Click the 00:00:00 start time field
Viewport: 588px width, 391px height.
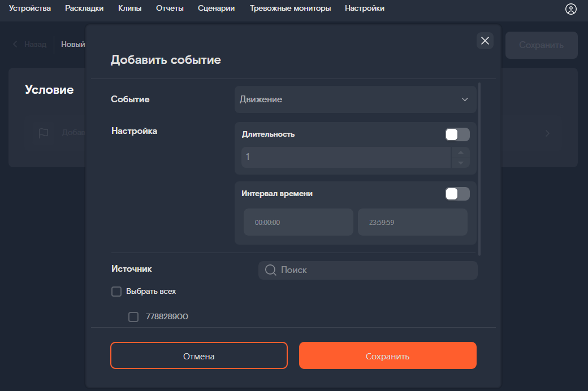pos(298,222)
